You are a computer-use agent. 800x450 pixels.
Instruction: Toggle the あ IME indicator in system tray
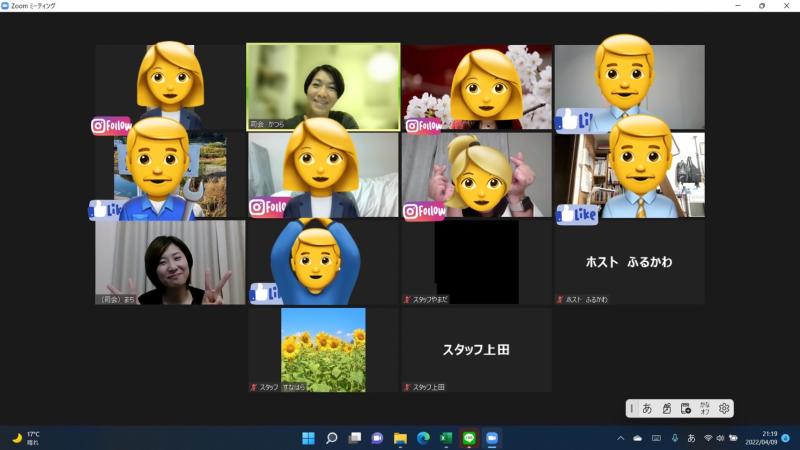(691, 438)
